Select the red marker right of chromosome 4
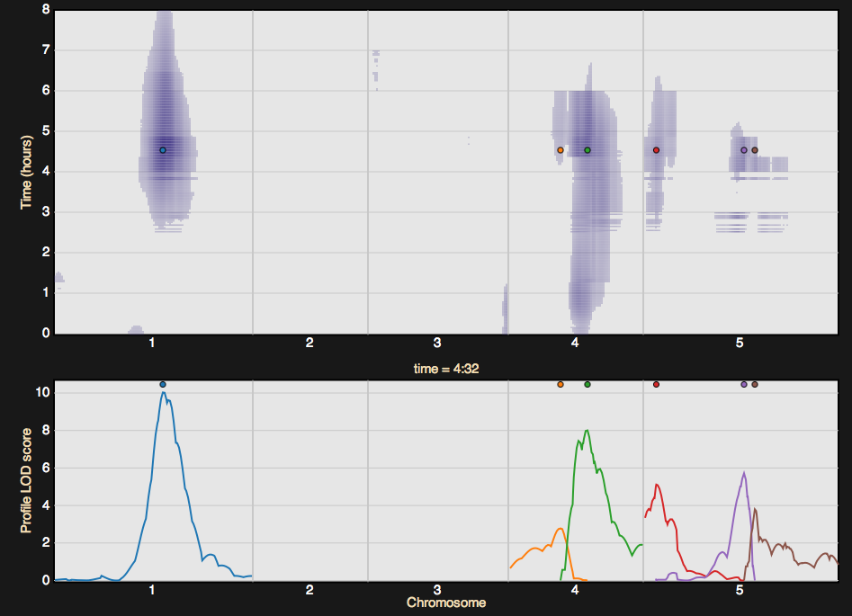This screenshot has height=616, width=852. [655, 151]
